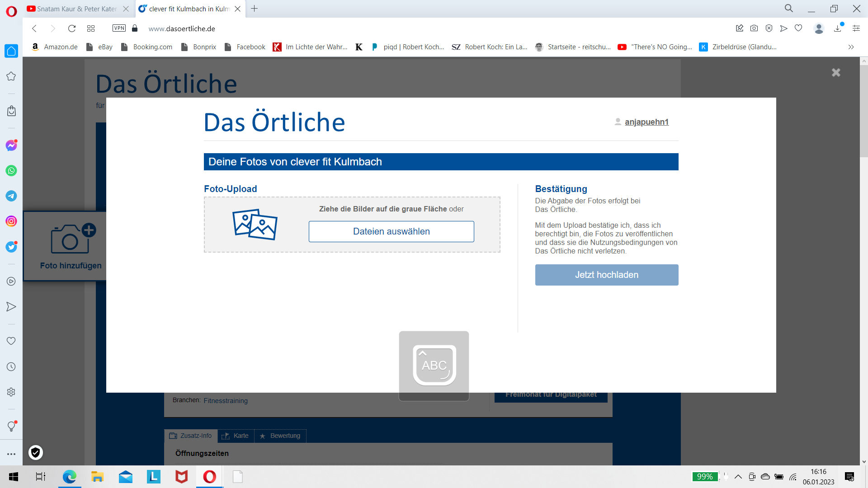The image size is (868, 488).
Task: Open Settings gear in sidebar
Action: point(11,392)
